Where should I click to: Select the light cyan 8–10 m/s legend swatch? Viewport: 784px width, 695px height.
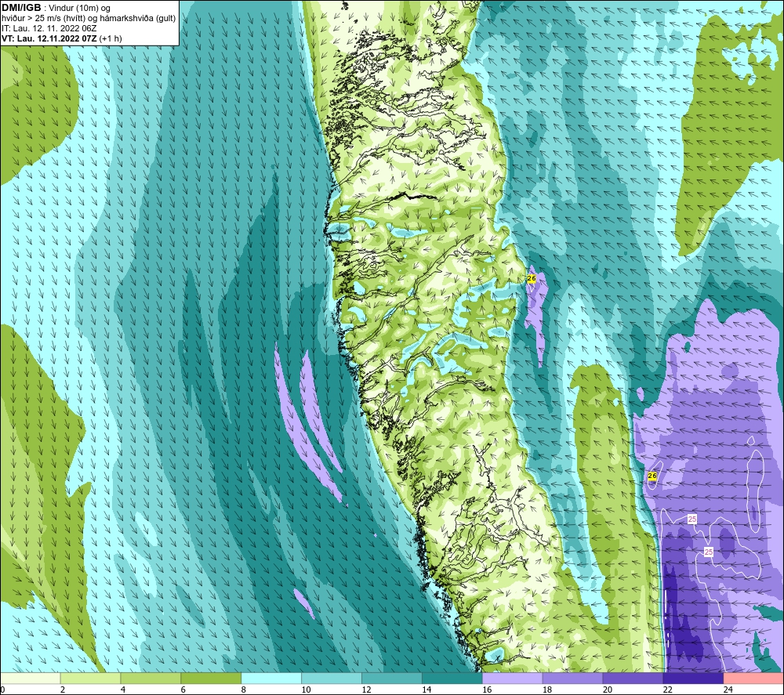271,678
